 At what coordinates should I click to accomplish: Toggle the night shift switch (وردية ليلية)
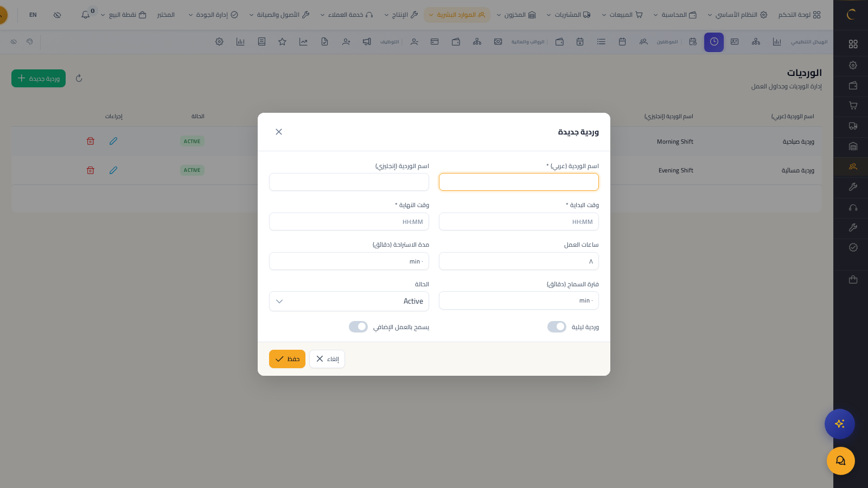click(557, 327)
